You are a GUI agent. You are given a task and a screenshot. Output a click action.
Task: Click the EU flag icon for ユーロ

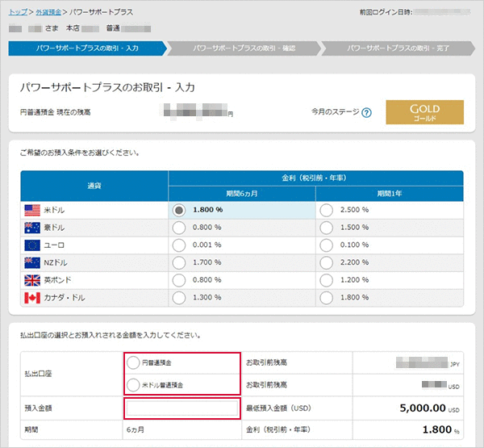click(x=32, y=245)
